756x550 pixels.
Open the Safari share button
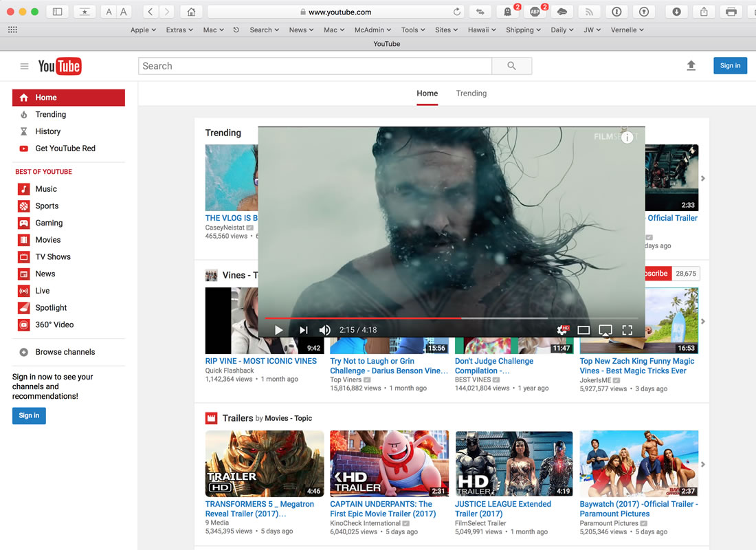click(x=704, y=12)
